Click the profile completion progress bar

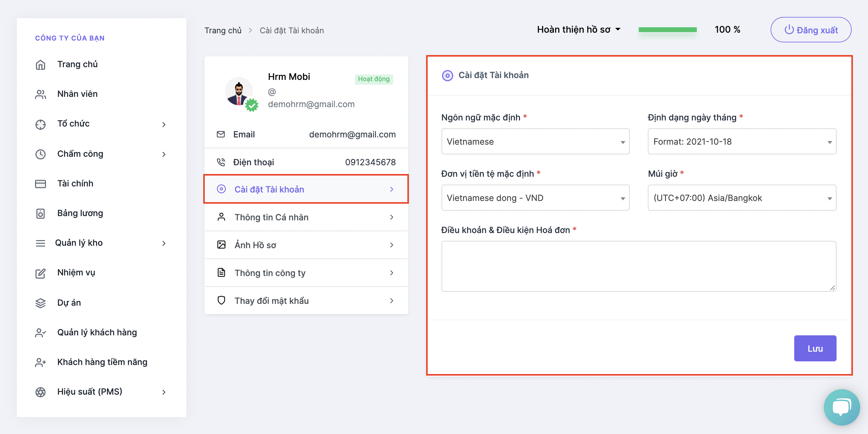pyautogui.click(x=667, y=30)
